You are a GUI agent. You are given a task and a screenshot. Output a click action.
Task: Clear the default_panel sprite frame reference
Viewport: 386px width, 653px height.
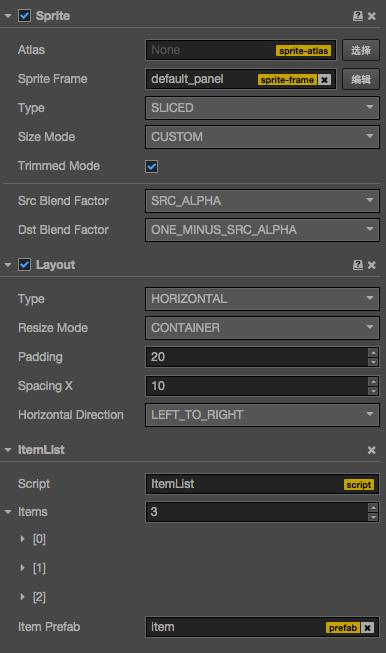click(325, 80)
